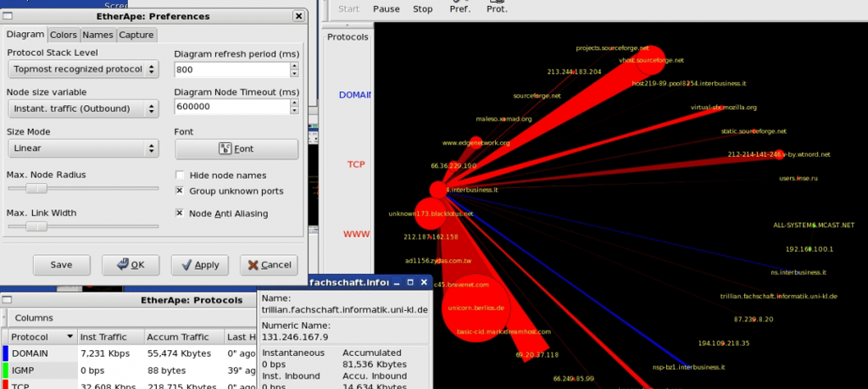
Task: Click the vhost.sourceforge.net node
Action: [650, 60]
